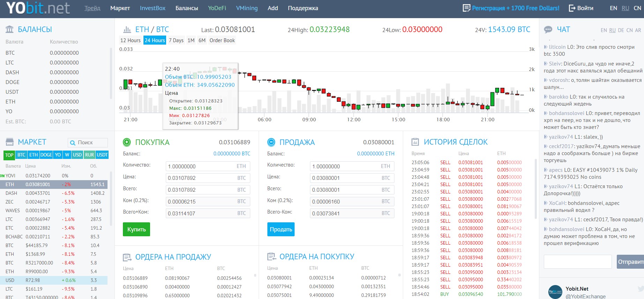Select the TOP market filter
644x299 pixels.
click(9, 155)
